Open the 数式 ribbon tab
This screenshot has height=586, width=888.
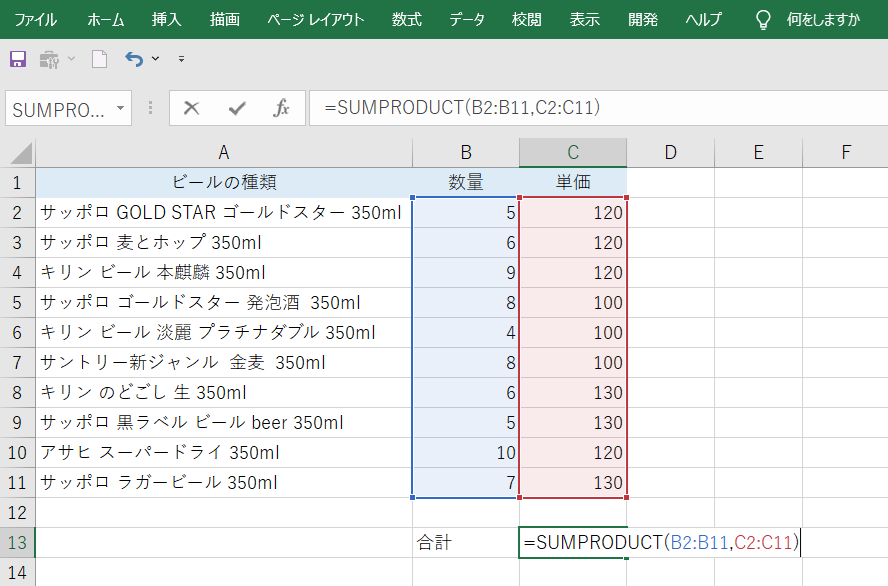406,19
